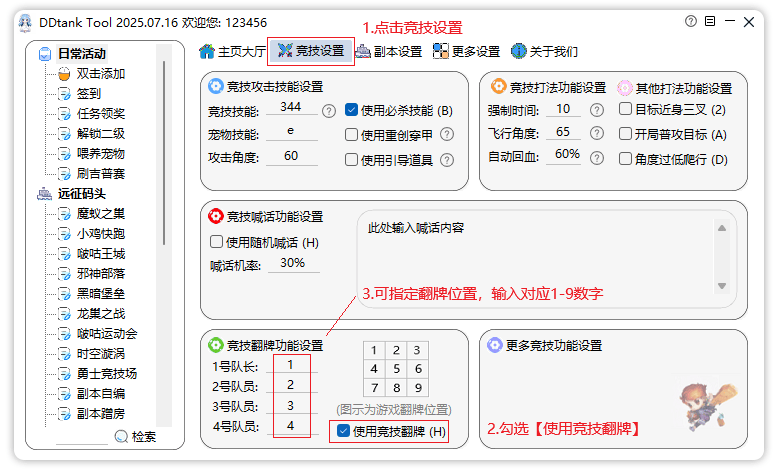This screenshot has width=777, height=473.
Task: Click the search text field beside 检索
Action: point(82,437)
